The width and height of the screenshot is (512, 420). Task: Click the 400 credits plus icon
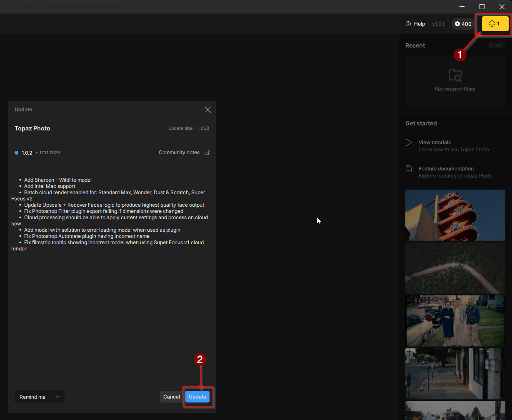coord(457,24)
